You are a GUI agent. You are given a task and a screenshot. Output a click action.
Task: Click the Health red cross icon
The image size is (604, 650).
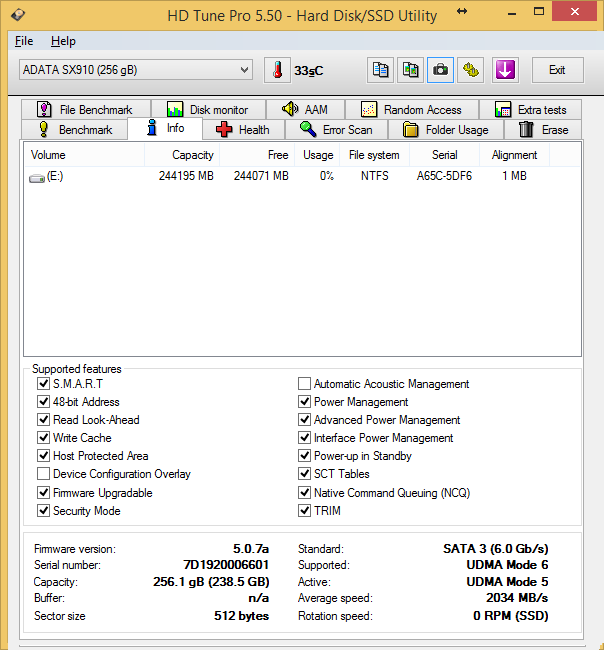pos(224,129)
